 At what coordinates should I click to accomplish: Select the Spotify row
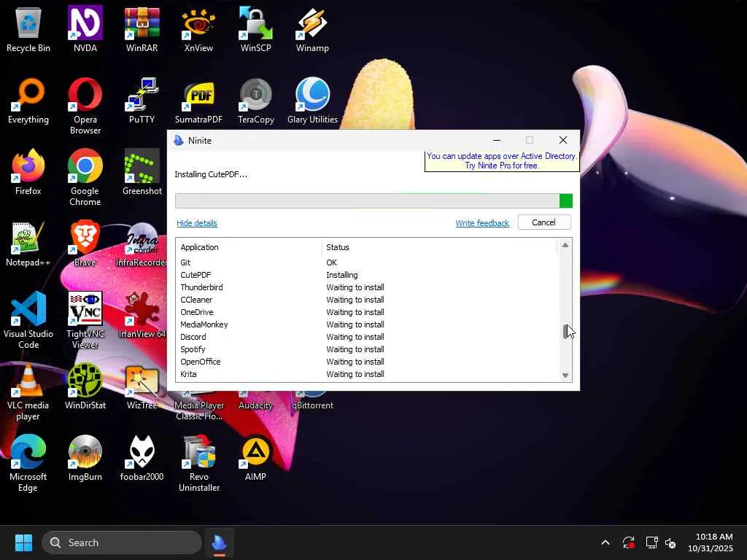coord(367,349)
